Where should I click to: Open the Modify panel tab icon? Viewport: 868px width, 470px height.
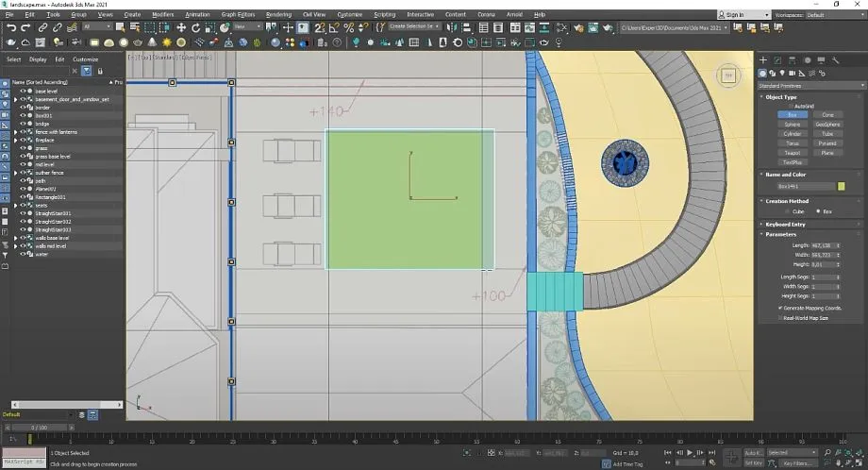(x=779, y=60)
